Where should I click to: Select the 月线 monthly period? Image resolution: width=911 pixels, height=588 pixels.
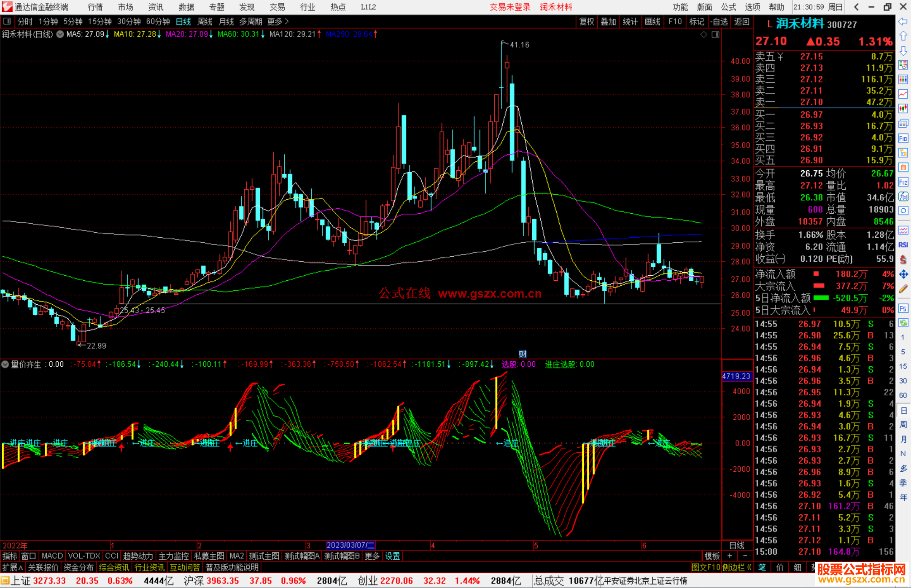click(x=226, y=21)
